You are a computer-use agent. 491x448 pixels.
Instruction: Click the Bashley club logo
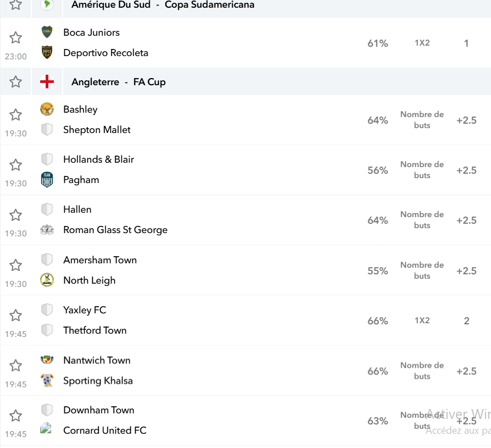click(47, 109)
